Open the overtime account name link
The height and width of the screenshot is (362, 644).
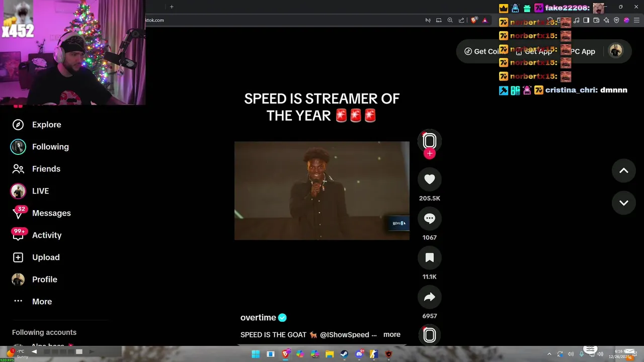pyautogui.click(x=258, y=318)
